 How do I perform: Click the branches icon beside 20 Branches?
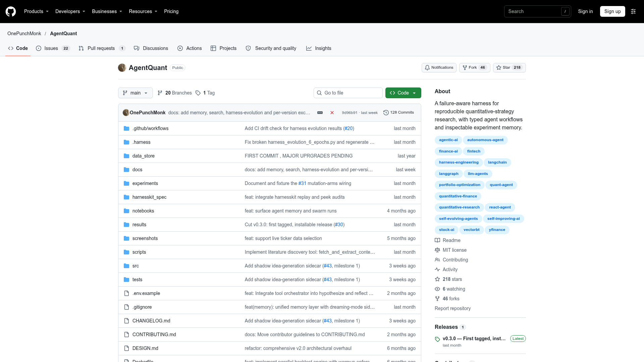tap(160, 93)
